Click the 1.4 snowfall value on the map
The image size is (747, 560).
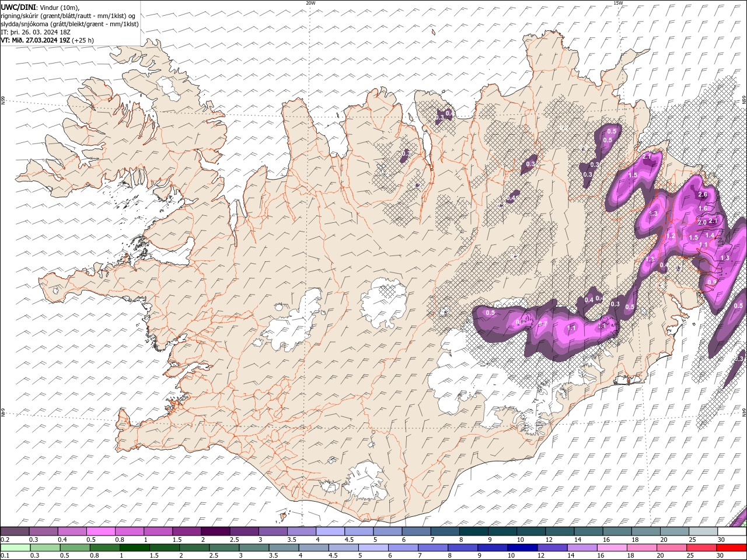pyautogui.click(x=710, y=235)
